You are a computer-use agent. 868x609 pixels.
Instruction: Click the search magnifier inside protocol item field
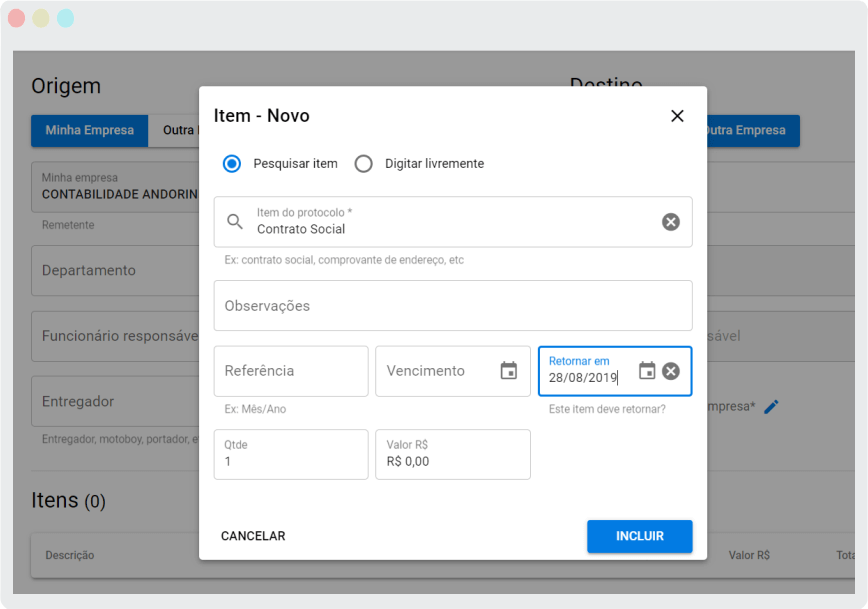tap(235, 221)
